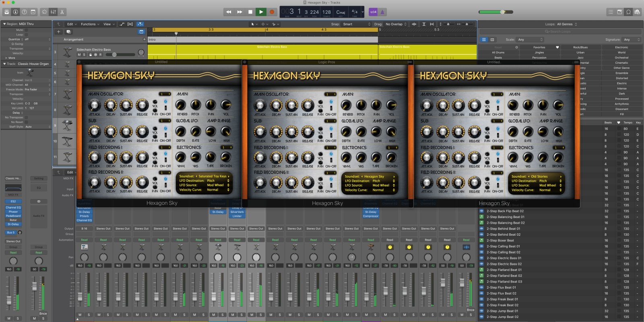Select 2-Step Electric Bass 01 loop

point(504,258)
